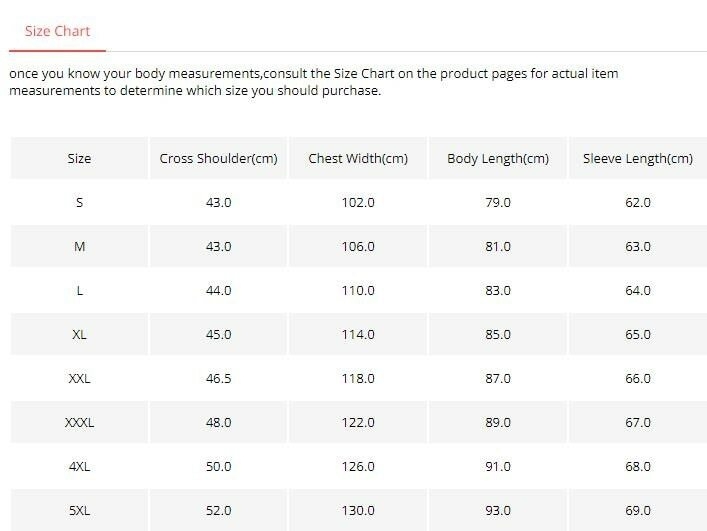This screenshot has width=707, height=531.
Task: Open the Size Chart tab
Action: (57, 31)
